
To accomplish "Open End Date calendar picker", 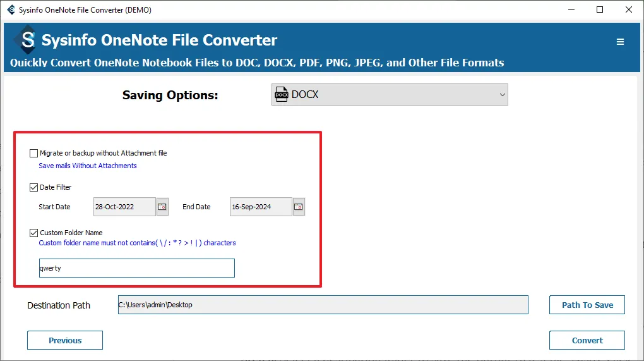I will point(299,207).
